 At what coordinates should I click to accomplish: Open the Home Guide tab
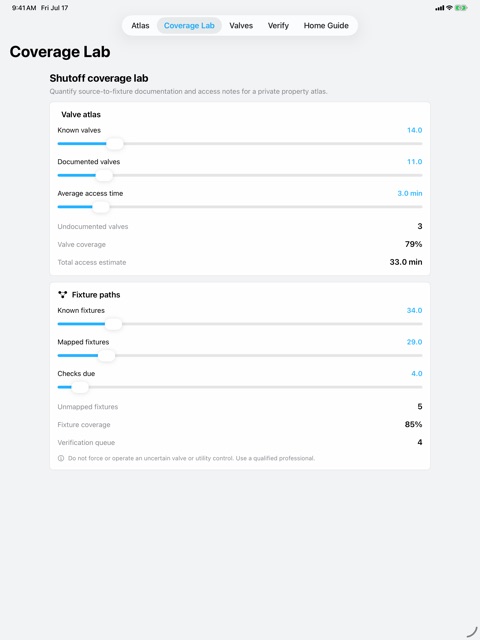pos(326,25)
